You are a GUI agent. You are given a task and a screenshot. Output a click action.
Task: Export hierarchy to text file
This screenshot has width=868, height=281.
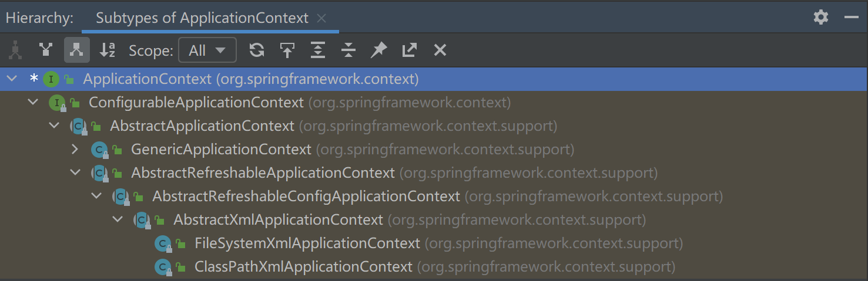point(410,50)
